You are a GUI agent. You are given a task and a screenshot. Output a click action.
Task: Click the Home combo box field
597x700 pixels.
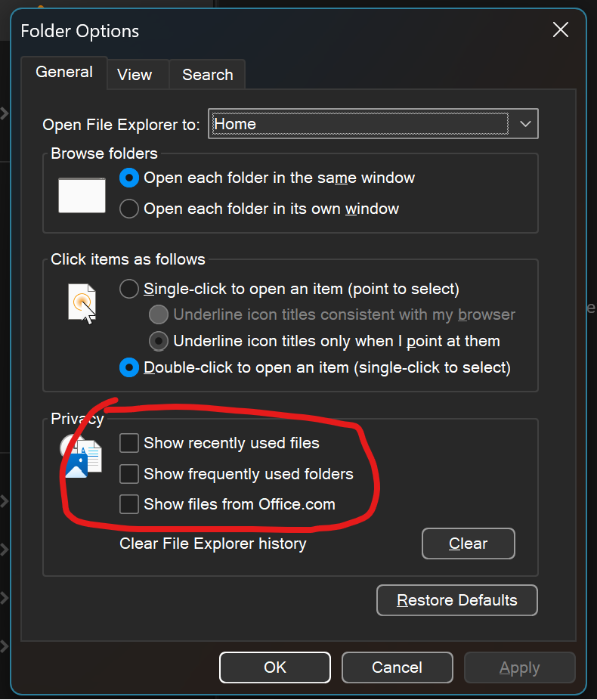pyautogui.click(x=373, y=124)
